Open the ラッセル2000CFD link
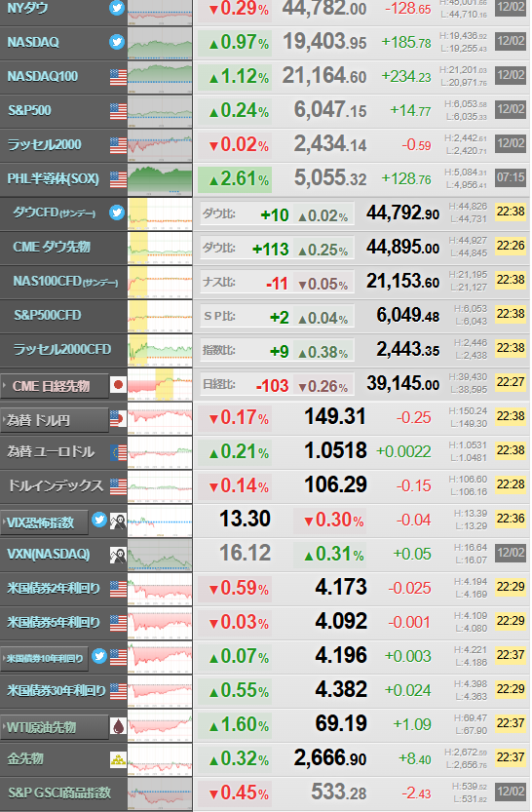 [62, 350]
